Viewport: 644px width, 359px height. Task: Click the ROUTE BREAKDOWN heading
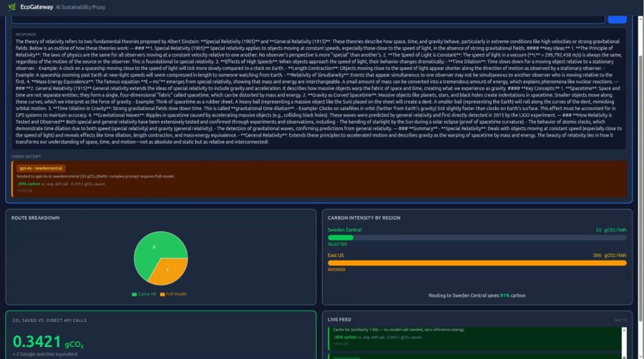coord(35,218)
